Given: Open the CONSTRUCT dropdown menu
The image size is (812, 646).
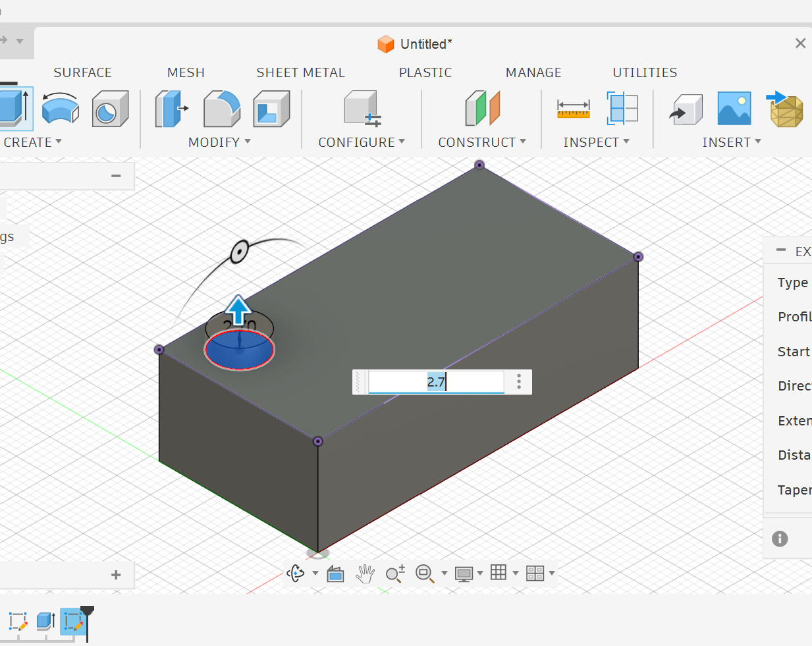Looking at the screenshot, I should 482,142.
